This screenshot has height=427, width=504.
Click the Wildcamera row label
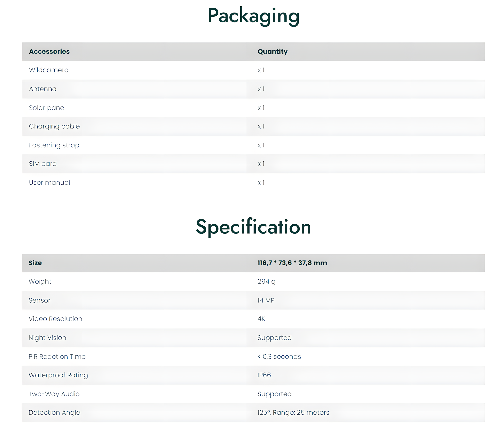49,70
